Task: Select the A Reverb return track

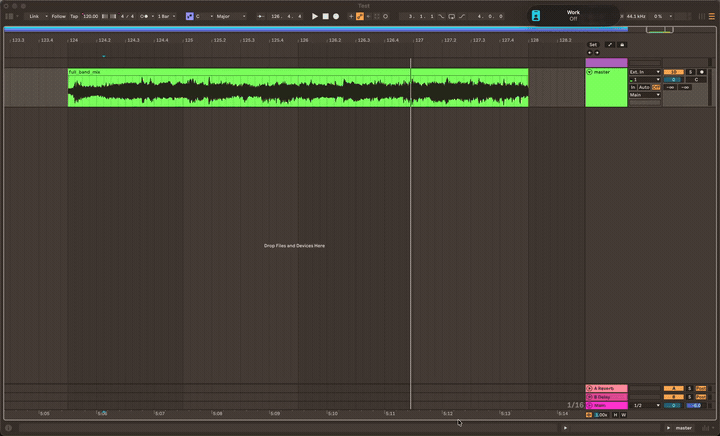Action: click(x=606, y=388)
